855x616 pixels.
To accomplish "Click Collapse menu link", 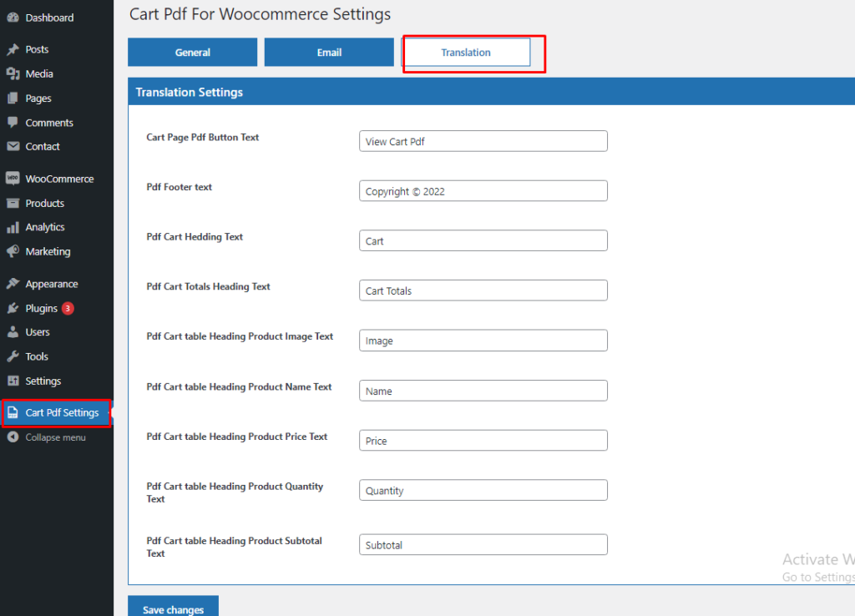I will tap(57, 437).
